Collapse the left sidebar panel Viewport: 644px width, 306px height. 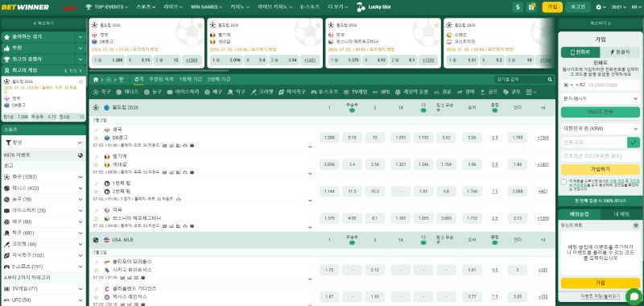coord(43,23)
